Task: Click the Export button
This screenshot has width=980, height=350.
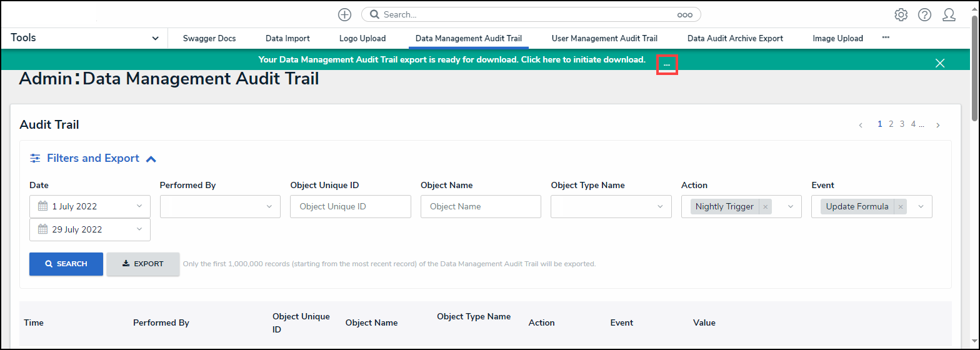Action: click(x=143, y=264)
